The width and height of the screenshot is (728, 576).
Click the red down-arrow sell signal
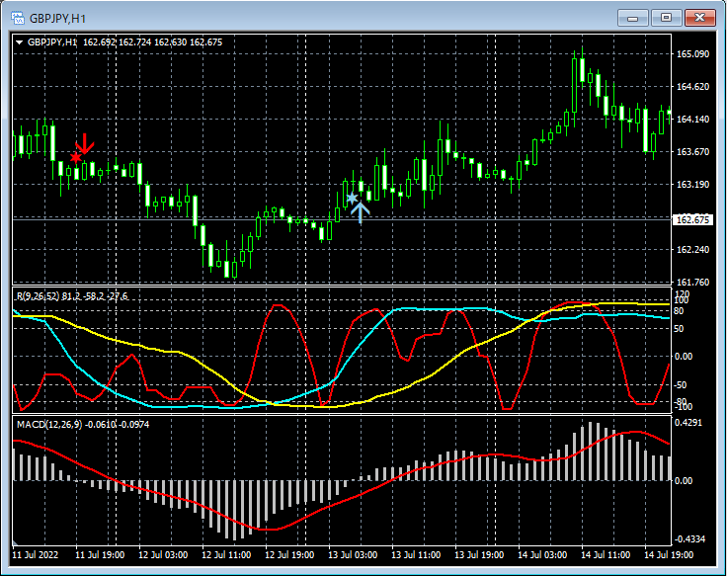(86, 143)
